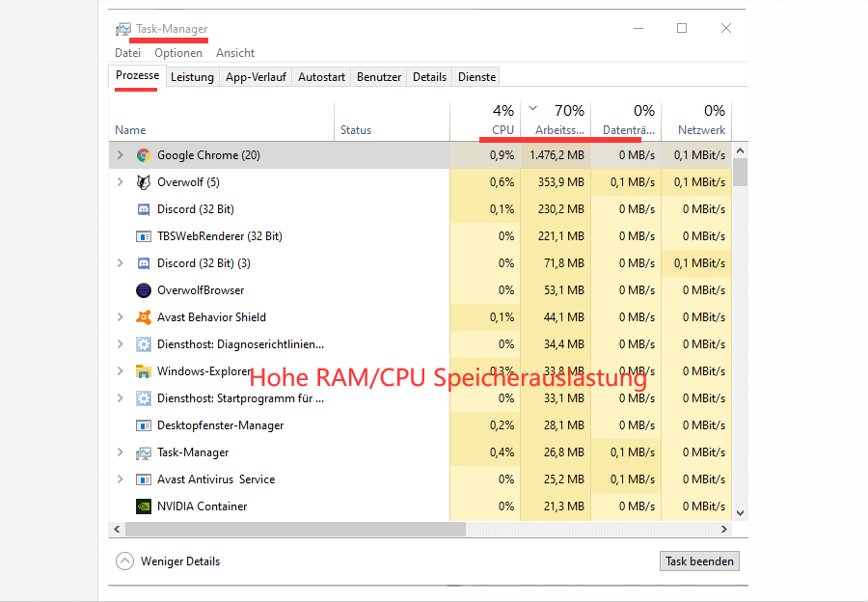Viewport: 868px width, 602px height.
Task: Expand the Google Chrome process group
Action: click(120, 154)
